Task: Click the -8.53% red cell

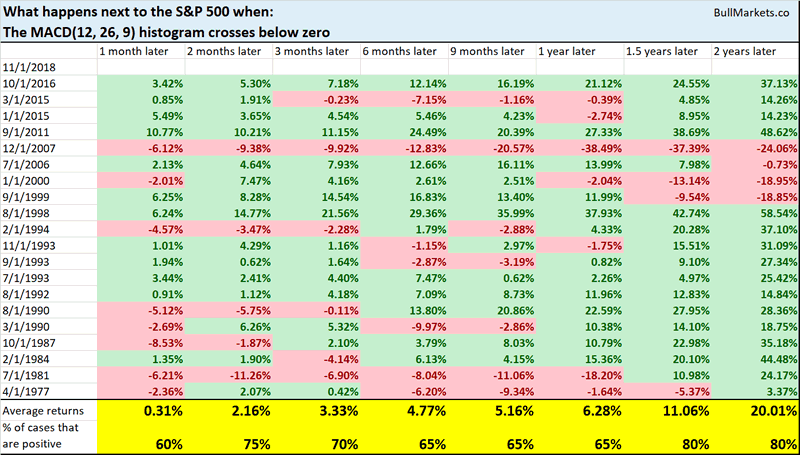Action: (x=162, y=345)
